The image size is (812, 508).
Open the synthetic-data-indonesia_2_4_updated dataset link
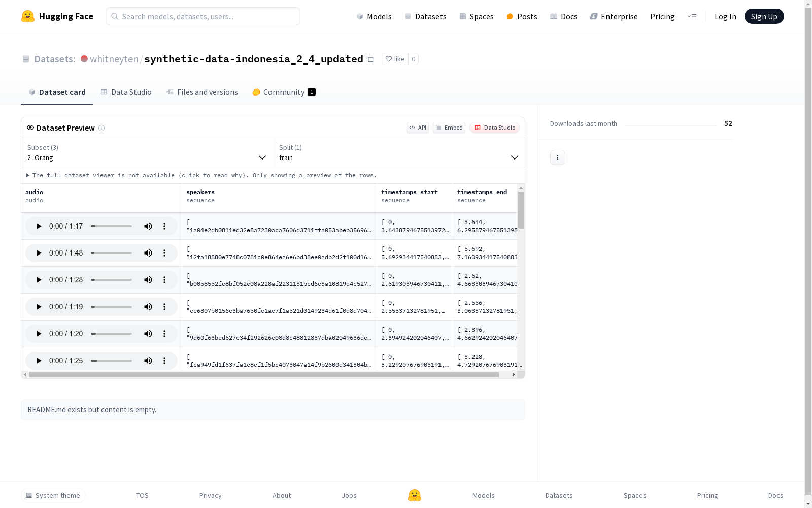(x=254, y=59)
